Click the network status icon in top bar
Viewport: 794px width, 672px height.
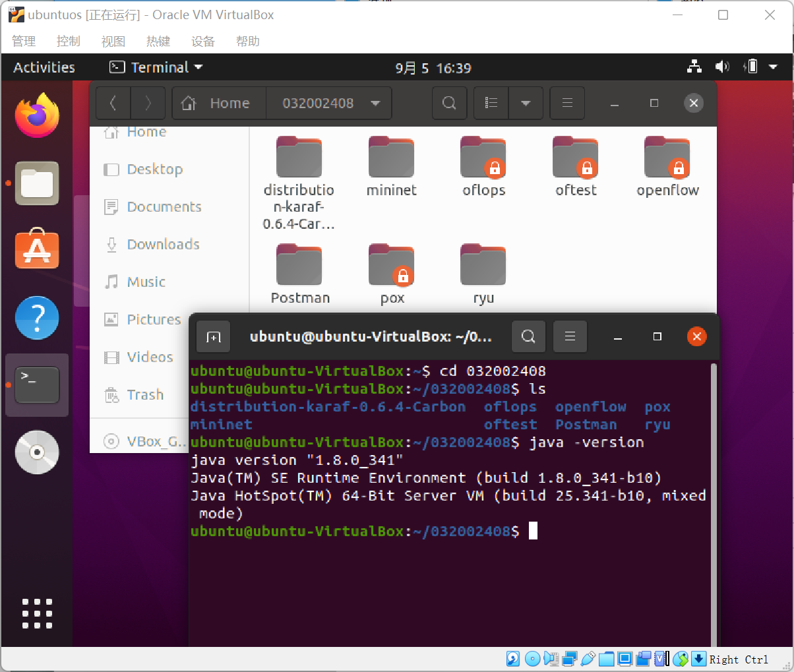point(694,67)
